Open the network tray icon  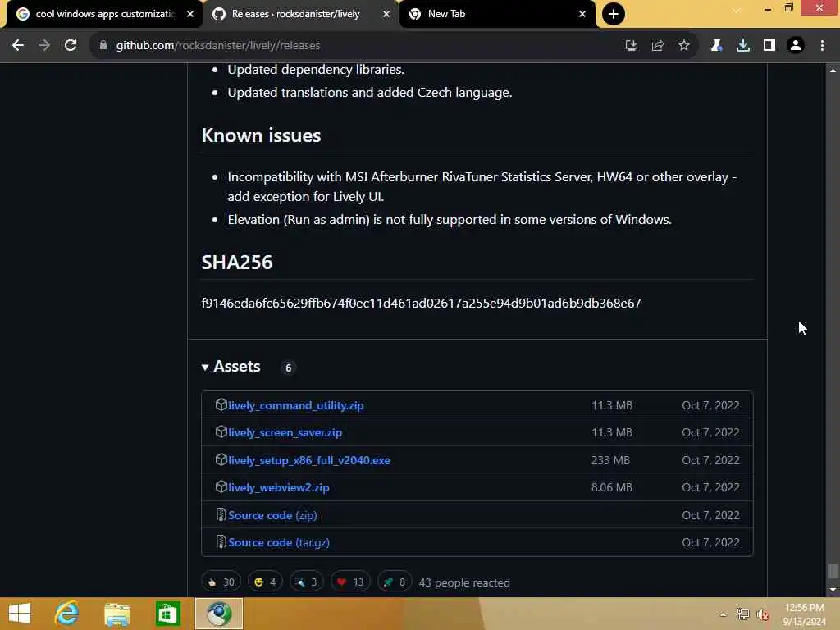tap(742, 614)
